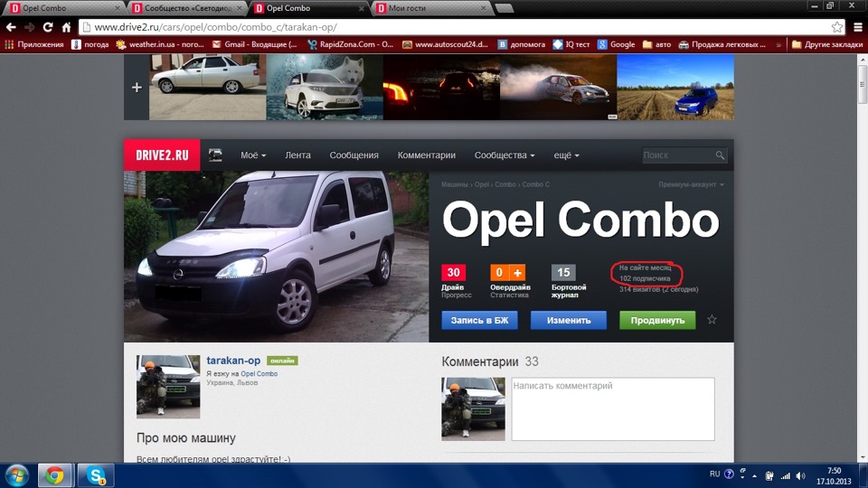Open the drifting rally car thumbnail
This screenshot has width=868, height=488.
(x=559, y=87)
